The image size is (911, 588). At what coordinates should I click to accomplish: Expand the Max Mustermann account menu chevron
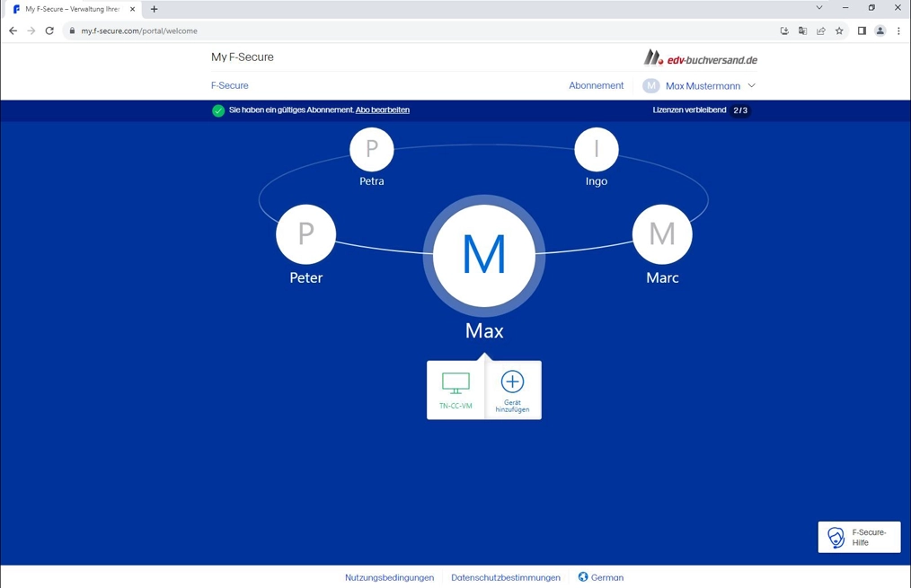point(751,85)
